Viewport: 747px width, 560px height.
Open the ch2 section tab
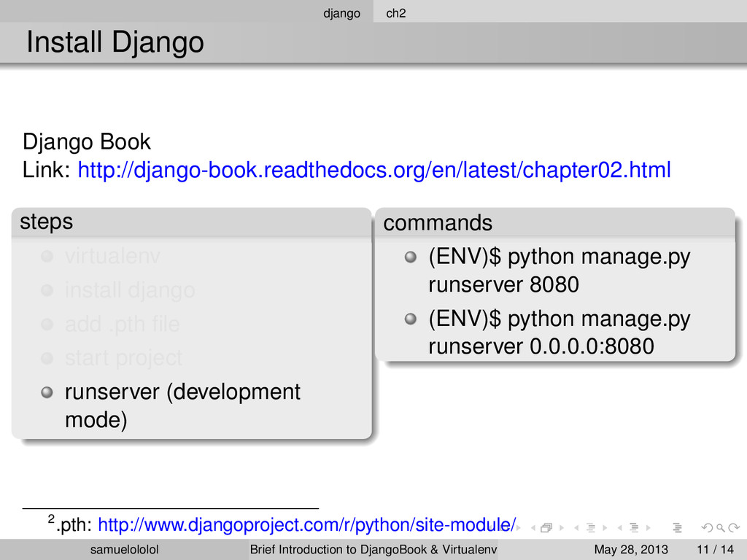tap(396, 13)
